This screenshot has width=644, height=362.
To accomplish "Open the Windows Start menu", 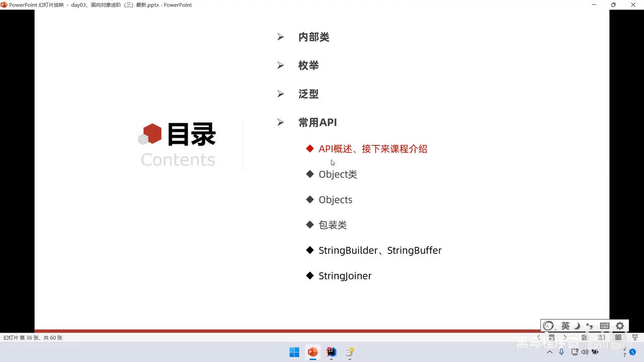I will (x=294, y=352).
